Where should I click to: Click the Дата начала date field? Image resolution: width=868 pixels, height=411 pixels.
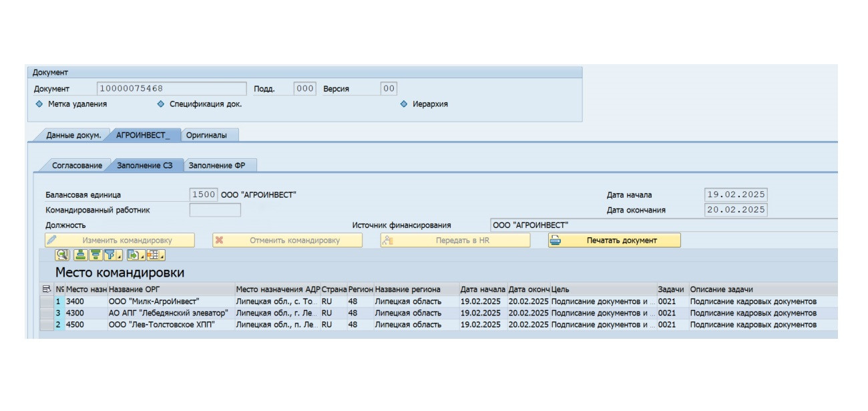pyautogui.click(x=736, y=194)
